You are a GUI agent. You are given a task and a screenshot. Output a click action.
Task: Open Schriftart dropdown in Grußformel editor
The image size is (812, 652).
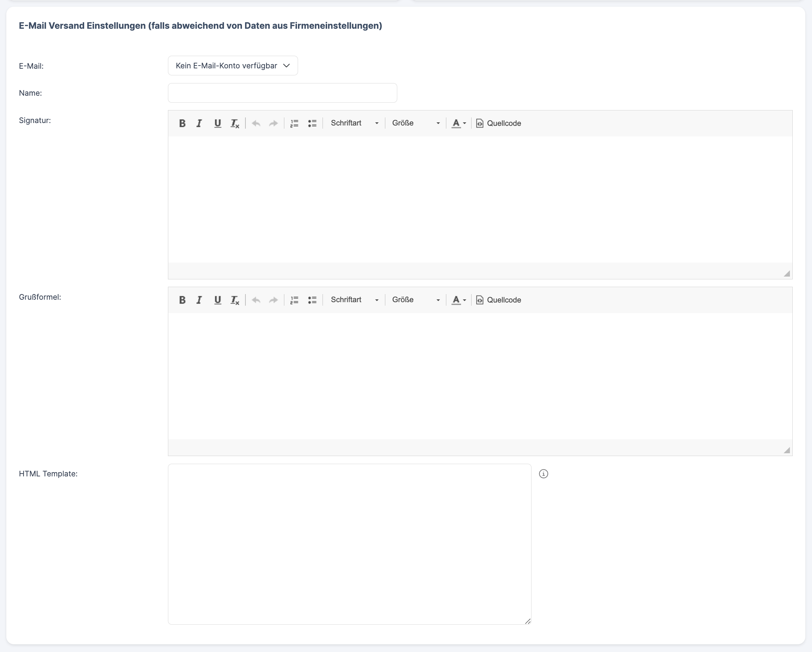click(354, 300)
